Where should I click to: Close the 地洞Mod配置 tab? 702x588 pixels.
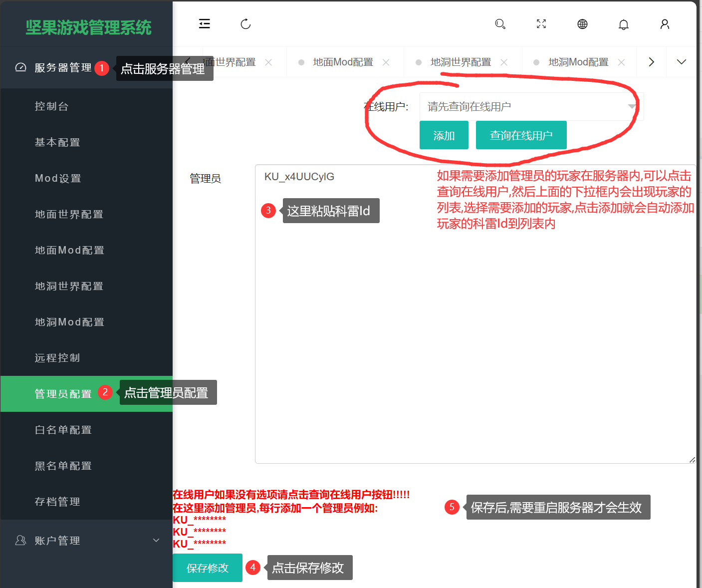(621, 62)
